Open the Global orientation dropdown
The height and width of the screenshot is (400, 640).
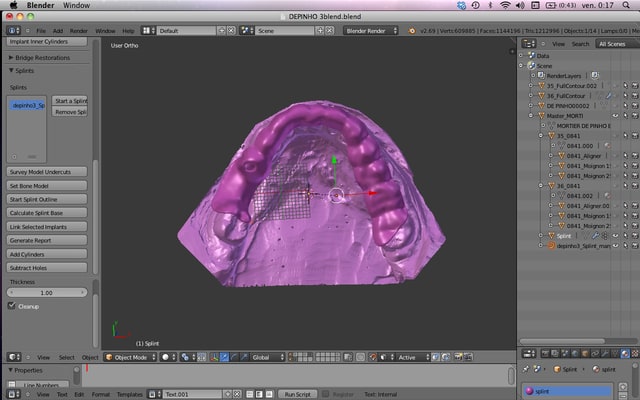(x=267, y=357)
